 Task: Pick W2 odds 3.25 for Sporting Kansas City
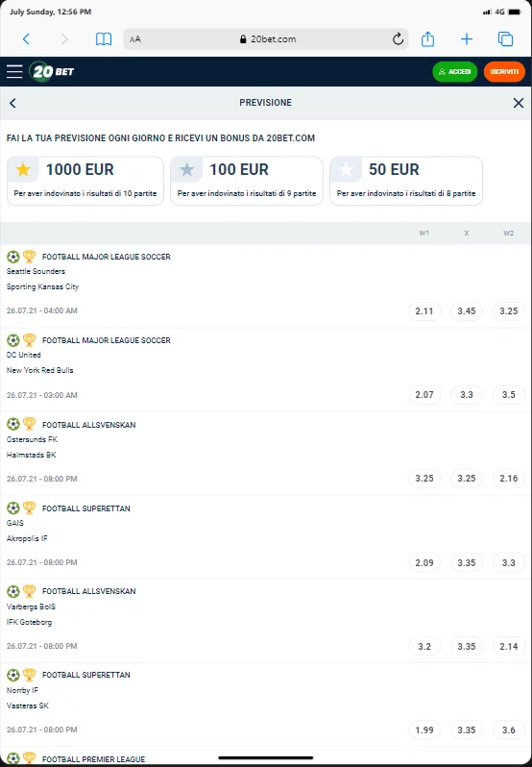coord(509,311)
